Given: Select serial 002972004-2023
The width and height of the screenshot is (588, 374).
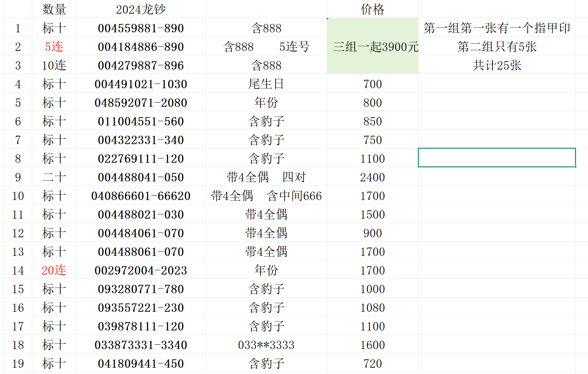Looking at the screenshot, I should (x=141, y=270).
